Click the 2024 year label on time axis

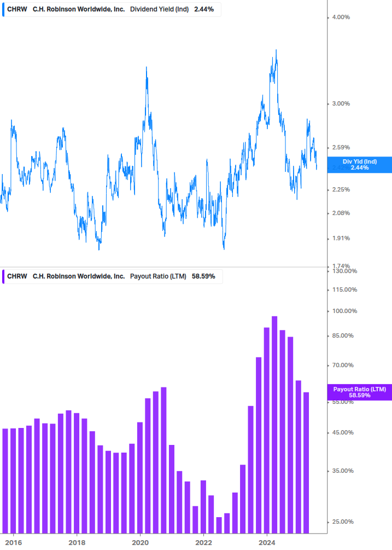[267, 543]
